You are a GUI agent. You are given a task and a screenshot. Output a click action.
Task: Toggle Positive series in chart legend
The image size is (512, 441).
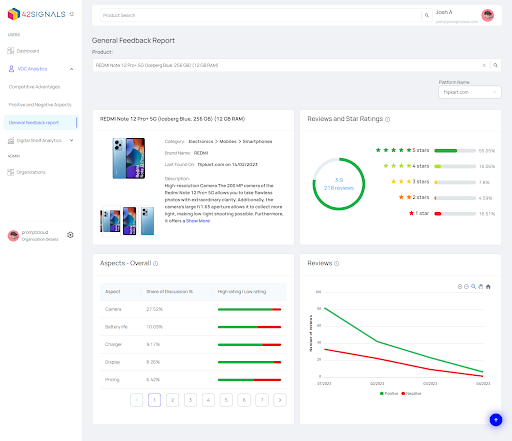coord(389,394)
